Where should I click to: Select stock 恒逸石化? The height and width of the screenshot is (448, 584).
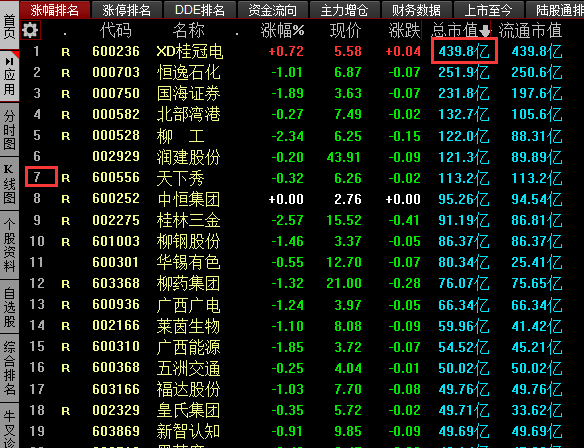[188, 72]
